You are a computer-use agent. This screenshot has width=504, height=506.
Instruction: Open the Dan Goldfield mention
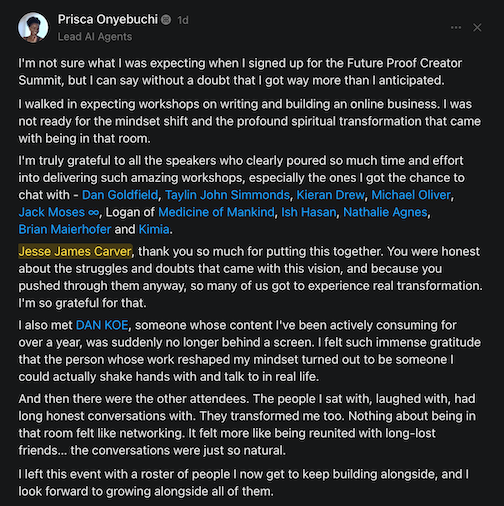[x=120, y=195]
